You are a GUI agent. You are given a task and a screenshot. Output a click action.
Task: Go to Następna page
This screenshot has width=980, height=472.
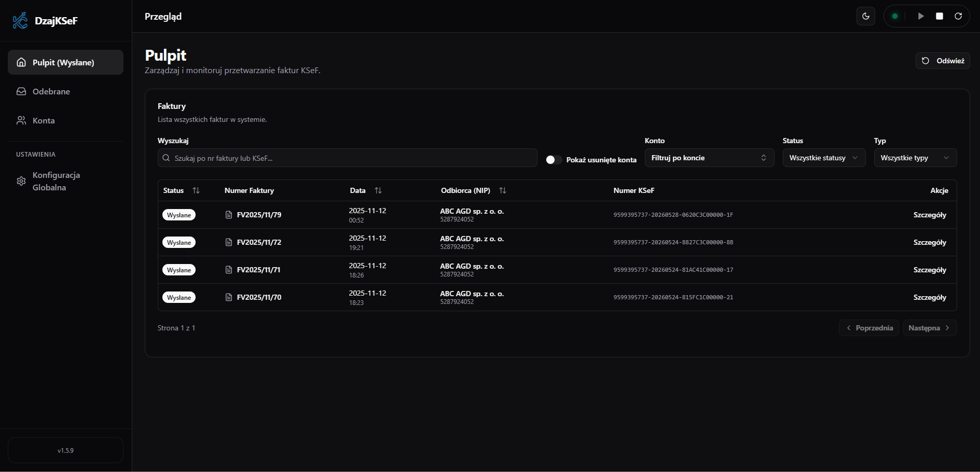(x=930, y=328)
